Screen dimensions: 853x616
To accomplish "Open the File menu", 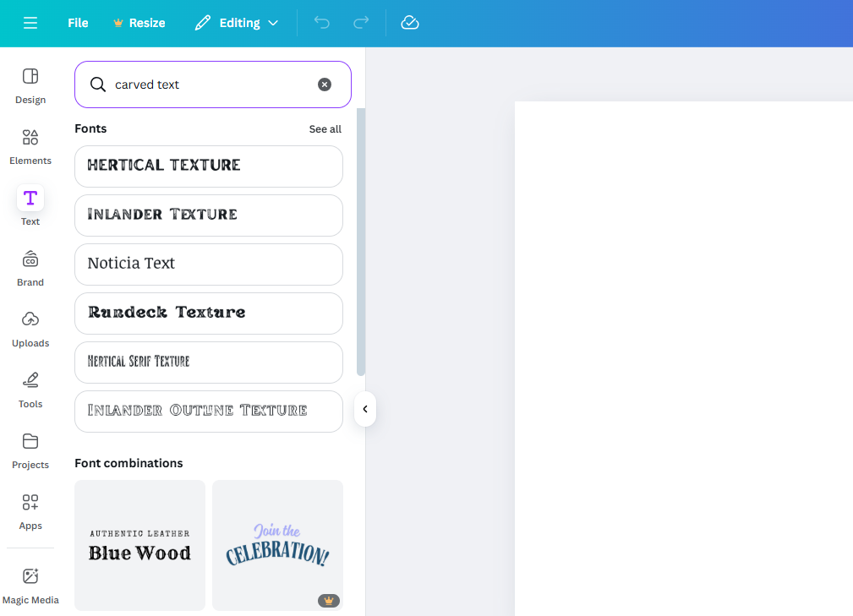I will tap(77, 23).
